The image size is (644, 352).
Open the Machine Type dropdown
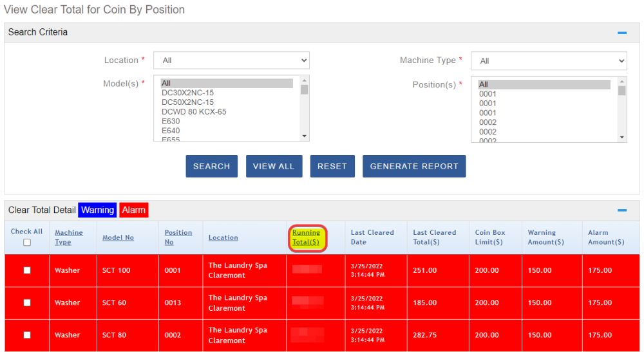point(549,60)
